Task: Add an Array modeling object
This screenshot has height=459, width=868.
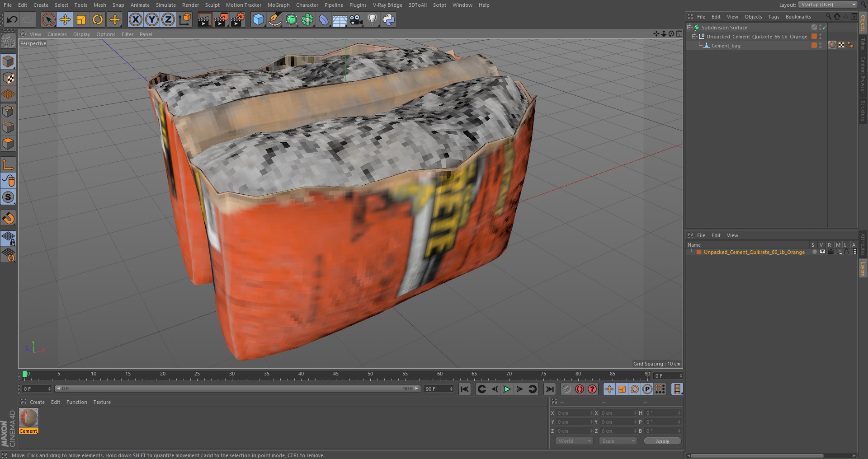Action: 307,19
